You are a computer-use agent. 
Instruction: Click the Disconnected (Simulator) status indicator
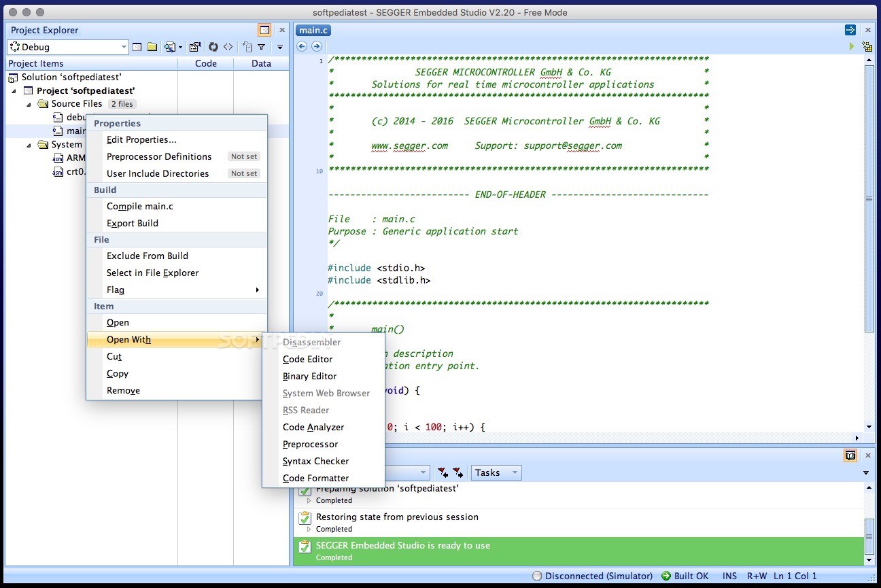pyautogui.click(x=592, y=576)
